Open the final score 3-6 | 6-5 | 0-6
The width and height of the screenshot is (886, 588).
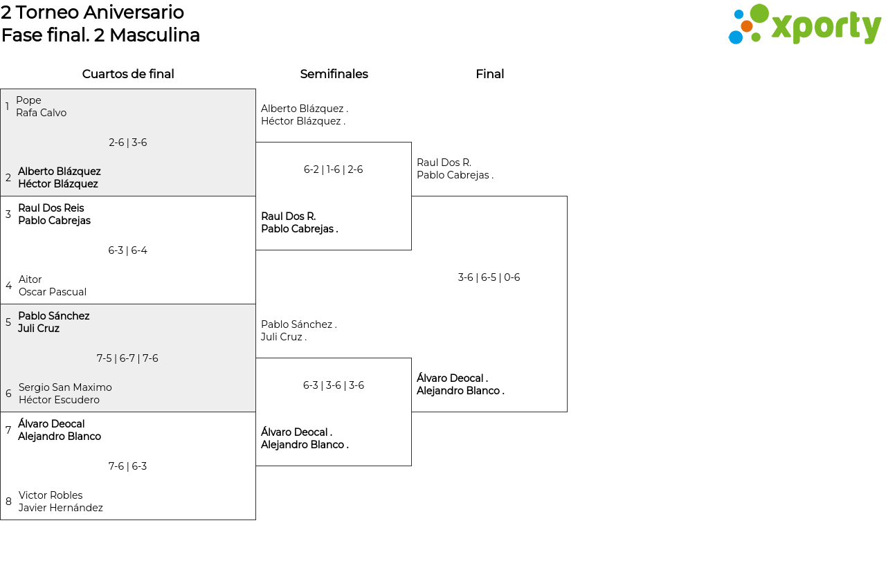pos(489,277)
